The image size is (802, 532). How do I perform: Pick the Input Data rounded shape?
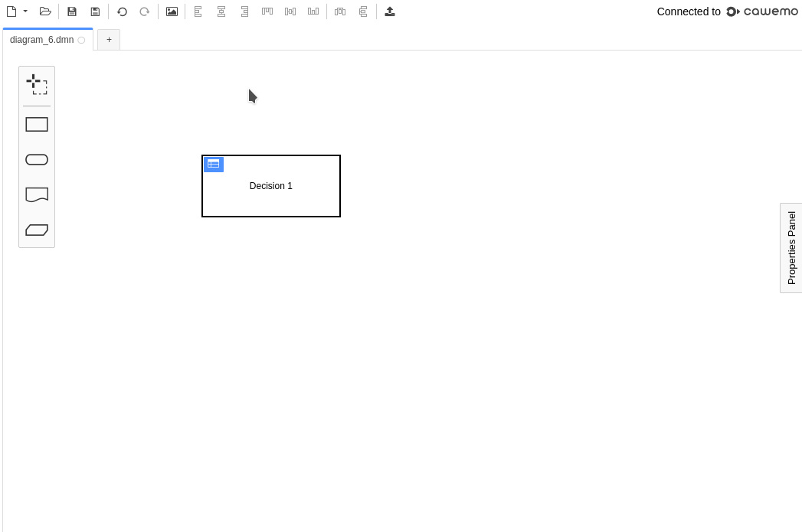pos(37,160)
